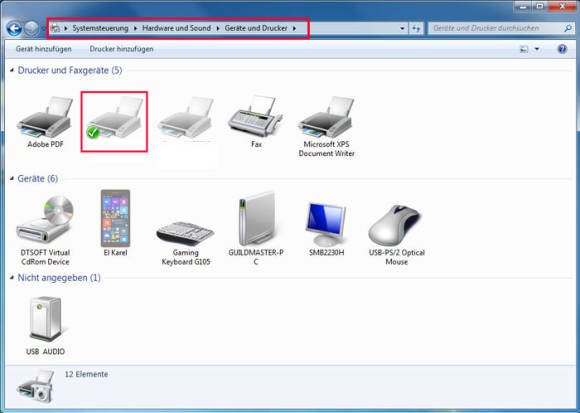Screen dimensions: 580x413
Task: Collapse the Geräte section
Action: coord(12,179)
